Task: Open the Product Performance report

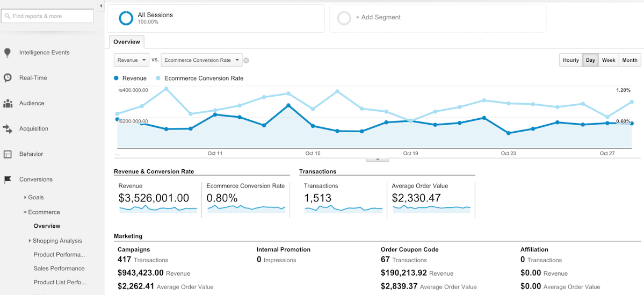Action: coord(60,255)
